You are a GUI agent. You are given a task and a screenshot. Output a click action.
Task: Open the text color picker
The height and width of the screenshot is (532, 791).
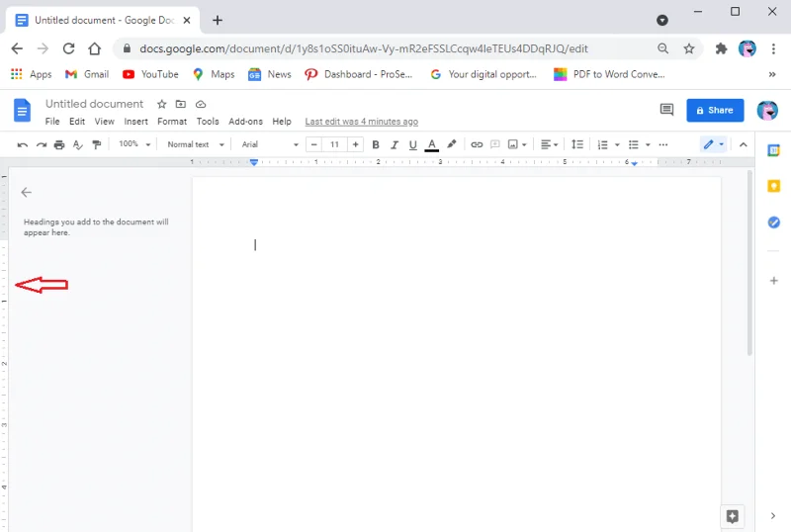click(432, 144)
